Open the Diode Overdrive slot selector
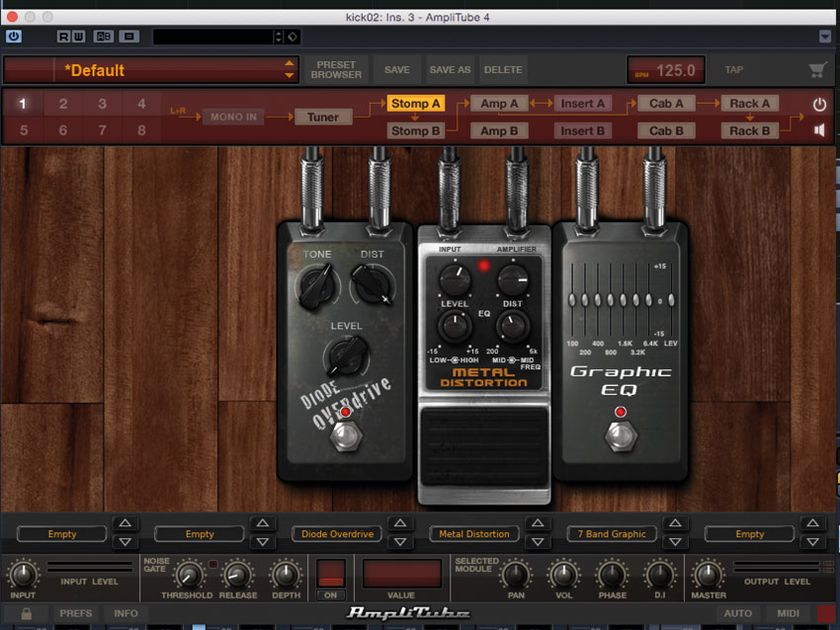Screen dimensions: 840x630 pos(336,534)
